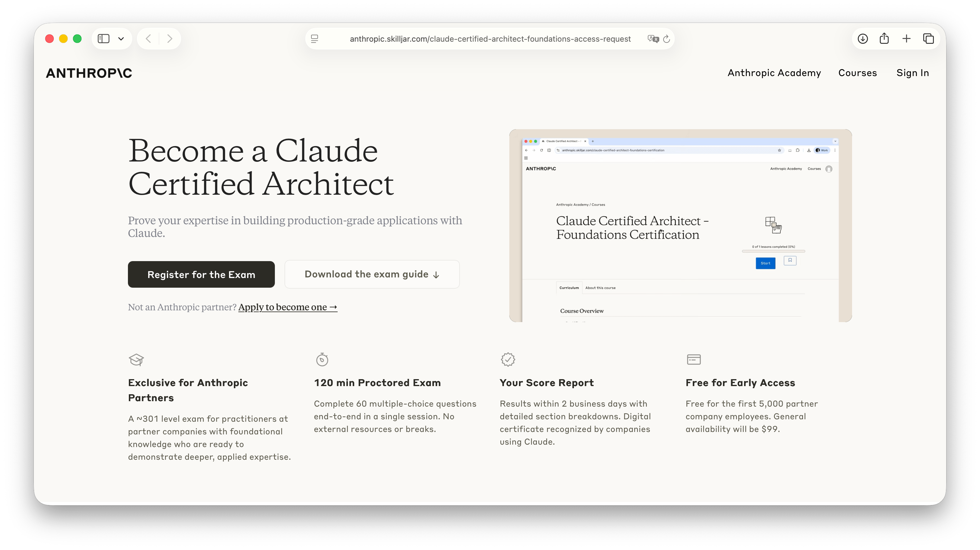Open a new tab with the plus icon
This screenshot has height=550, width=980.
point(907,38)
